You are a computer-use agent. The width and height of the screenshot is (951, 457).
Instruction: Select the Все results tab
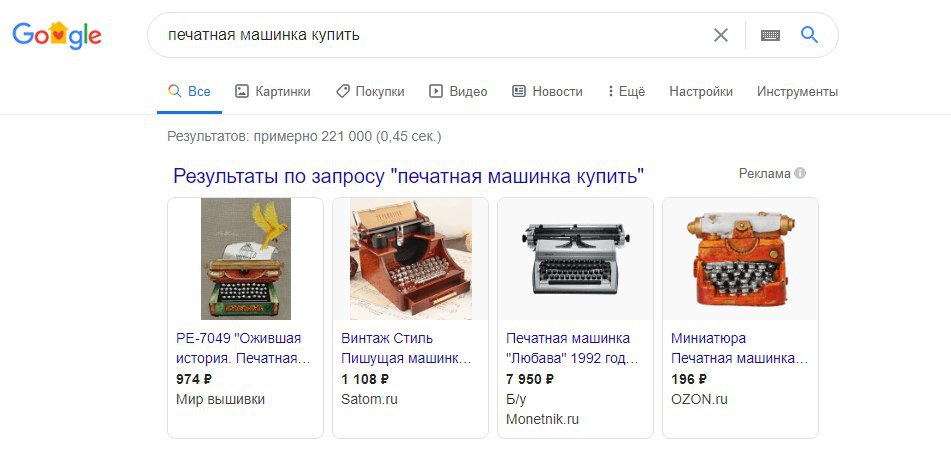[189, 92]
